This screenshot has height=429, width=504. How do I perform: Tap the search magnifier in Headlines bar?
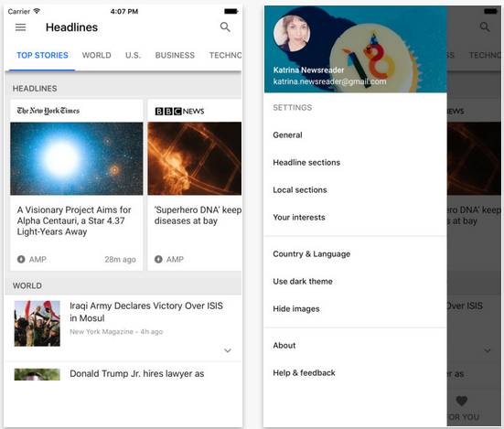225,27
